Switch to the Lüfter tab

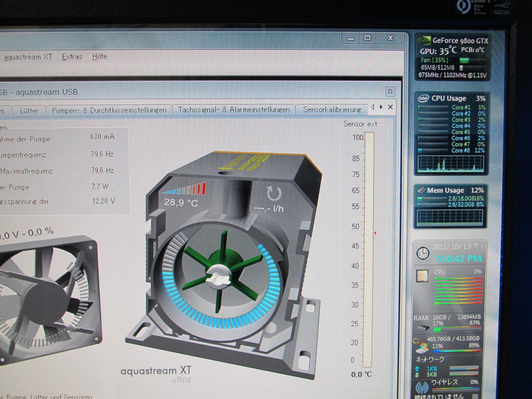(x=29, y=110)
